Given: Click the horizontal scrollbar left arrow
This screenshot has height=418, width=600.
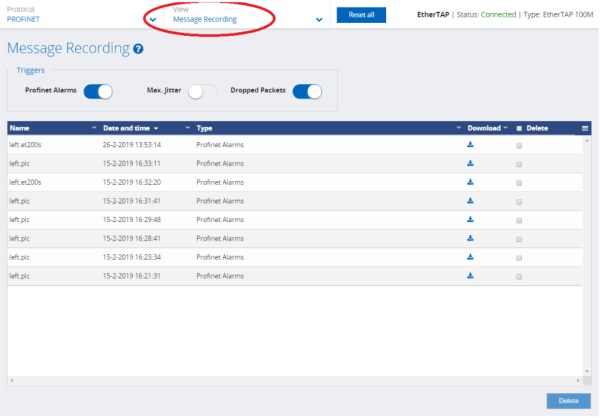Looking at the screenshot, I should (11, 380).
